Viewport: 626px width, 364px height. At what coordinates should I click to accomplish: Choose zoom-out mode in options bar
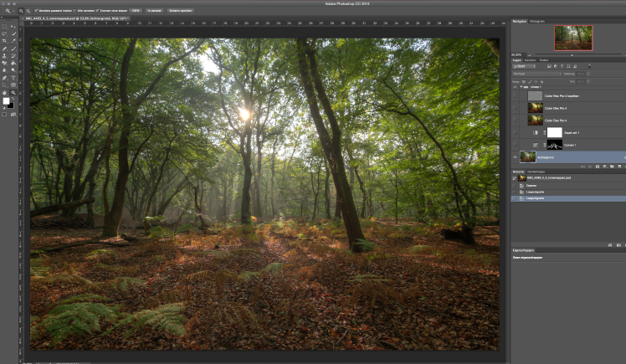[x=28, y=11]
